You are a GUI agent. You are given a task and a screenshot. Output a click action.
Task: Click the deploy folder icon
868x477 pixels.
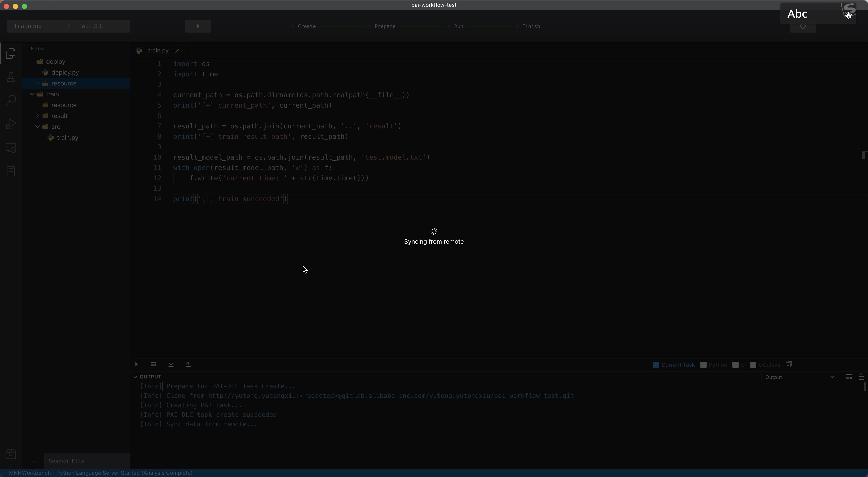click(x=40, y=62)
